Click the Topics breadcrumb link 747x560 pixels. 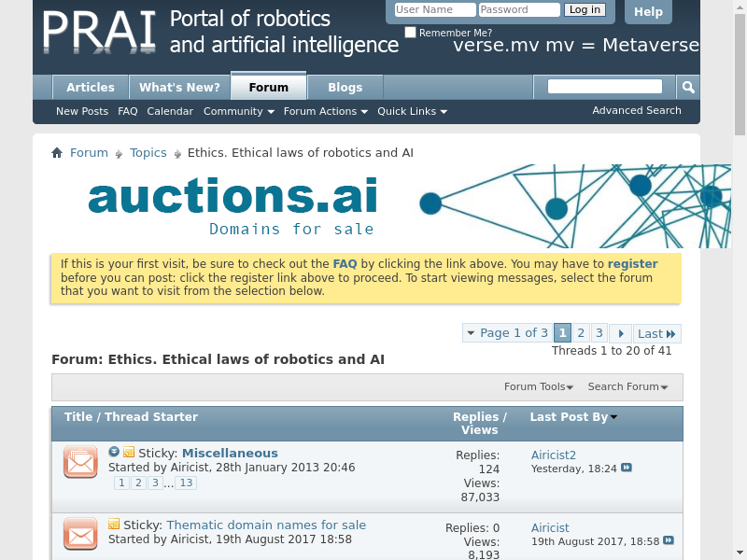[x=148, y=153]
